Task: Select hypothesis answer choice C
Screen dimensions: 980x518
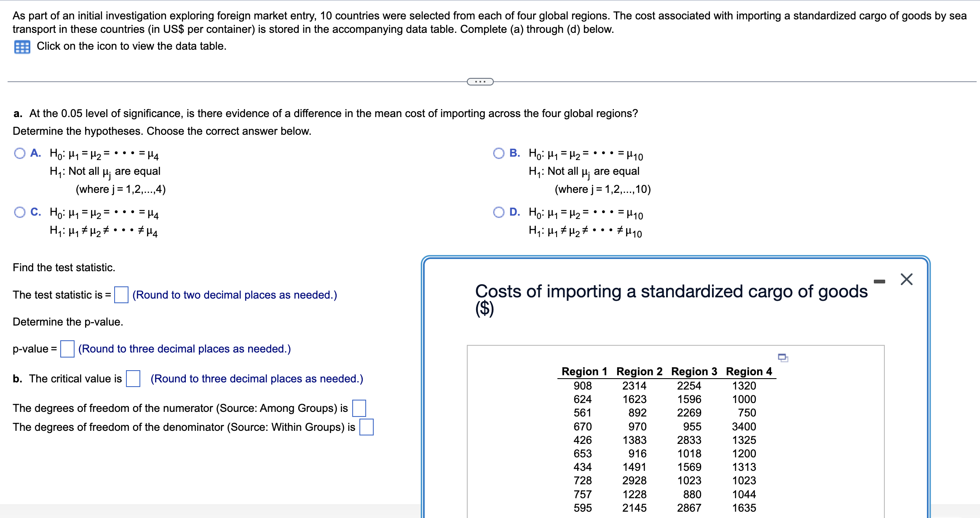Action: pos(19,212)
